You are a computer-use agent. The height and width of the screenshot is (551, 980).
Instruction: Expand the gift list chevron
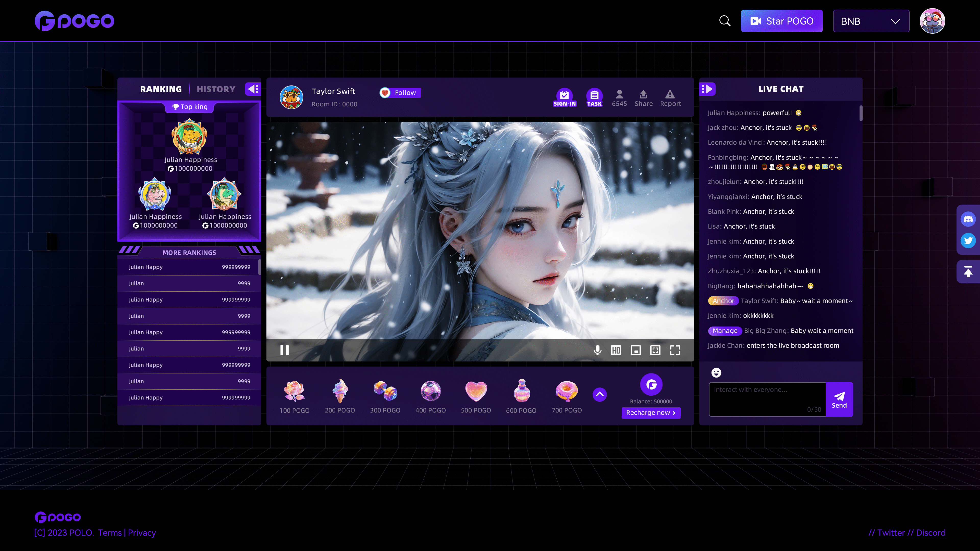[599, 395]
